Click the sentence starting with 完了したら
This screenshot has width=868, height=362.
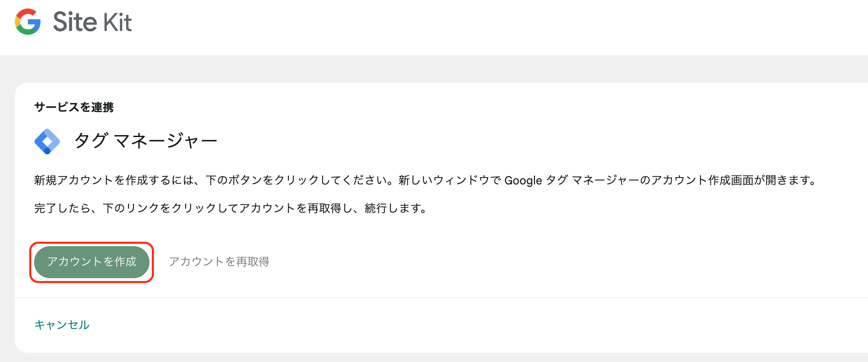point(231,208)
